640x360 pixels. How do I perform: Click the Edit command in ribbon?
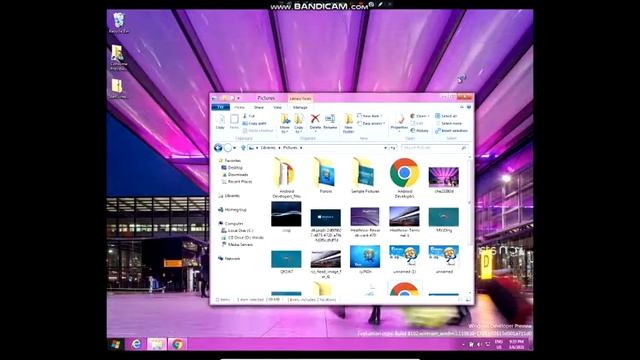coord(417,123)
